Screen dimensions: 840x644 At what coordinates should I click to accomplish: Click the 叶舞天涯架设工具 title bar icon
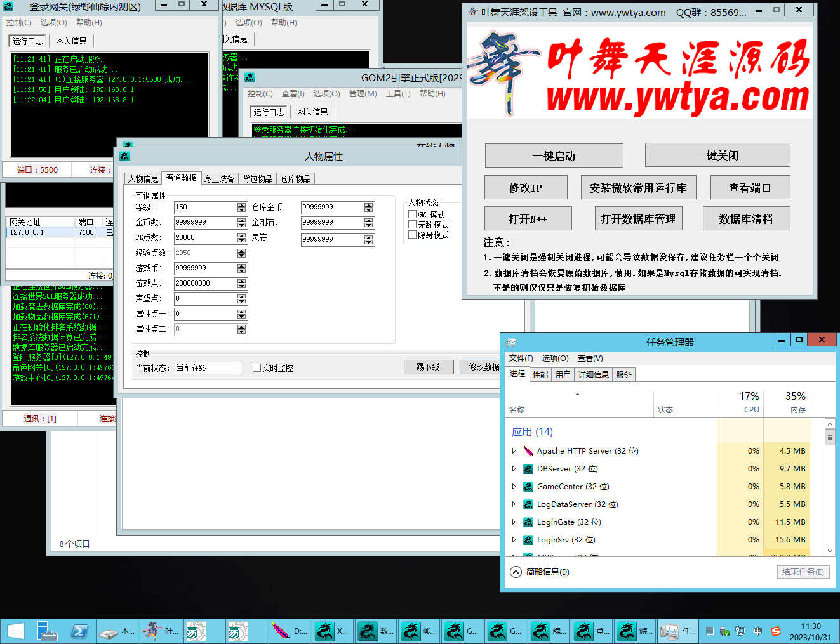pos(473,11)
